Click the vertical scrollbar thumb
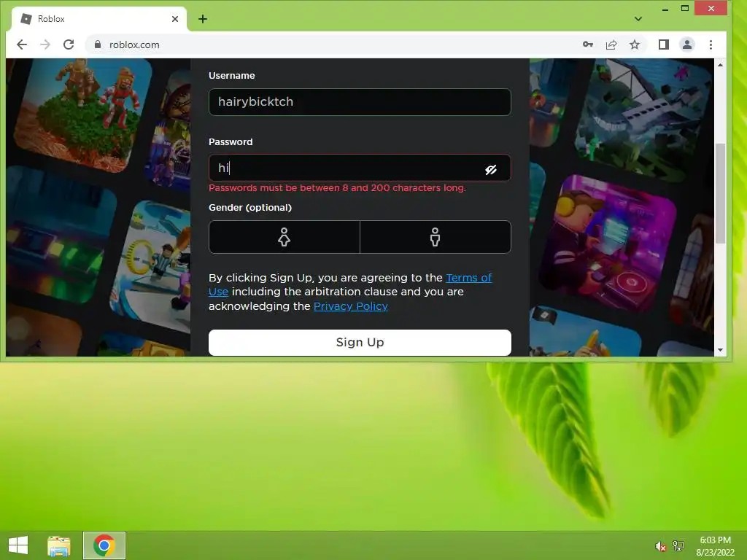 [720, 192]
